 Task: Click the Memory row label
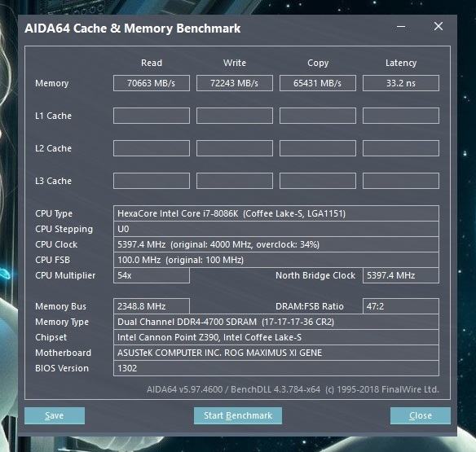52,83
